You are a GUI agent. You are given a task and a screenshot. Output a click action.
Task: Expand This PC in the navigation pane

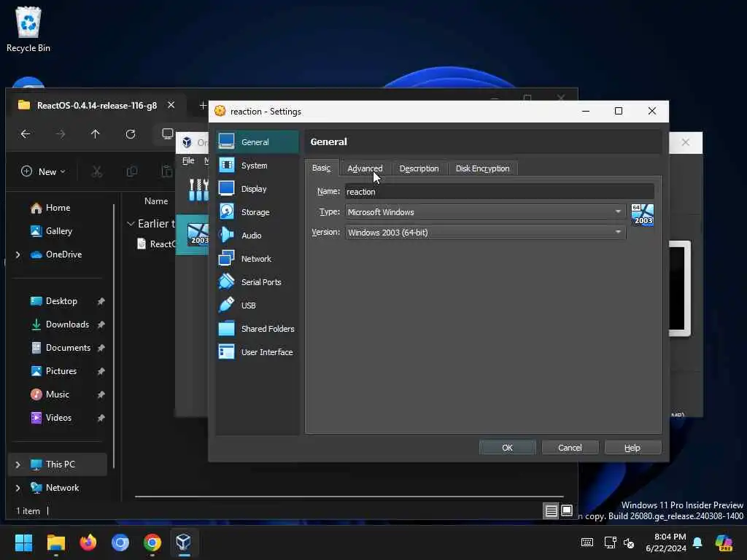tap(18, 464)
